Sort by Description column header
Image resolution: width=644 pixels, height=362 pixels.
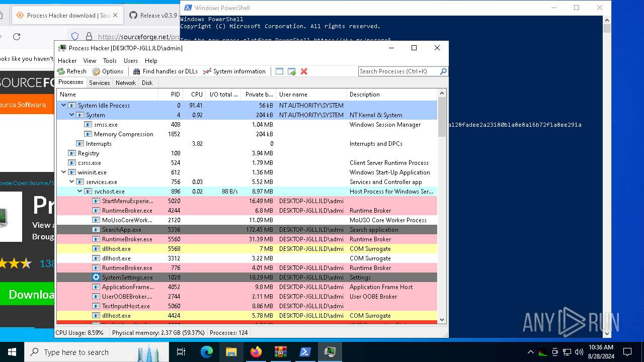click(x=392, y=95)
